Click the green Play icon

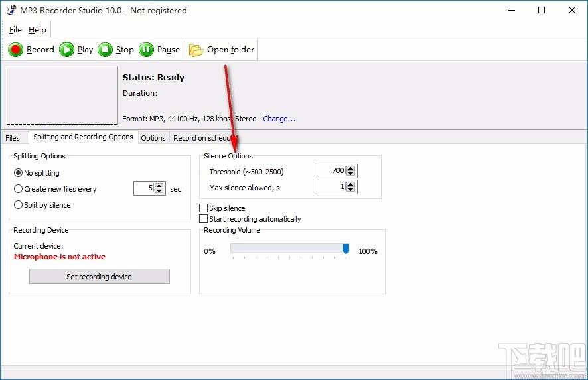coord(67,50)
